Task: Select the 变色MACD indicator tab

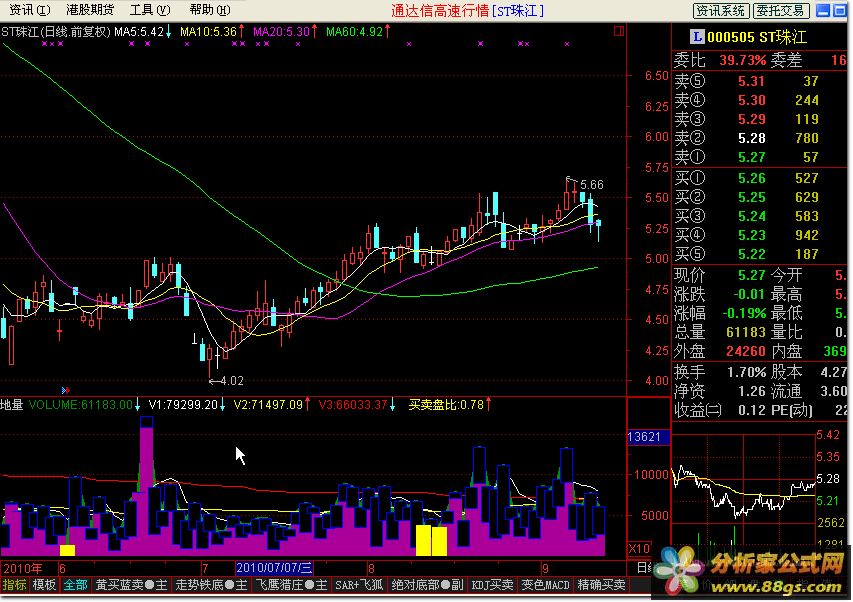Action: click(545, 585)
